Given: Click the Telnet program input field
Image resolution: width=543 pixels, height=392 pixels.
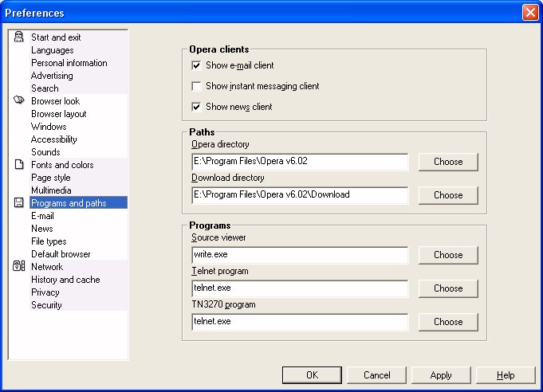Looking at the screenshot, I should 300,288.
